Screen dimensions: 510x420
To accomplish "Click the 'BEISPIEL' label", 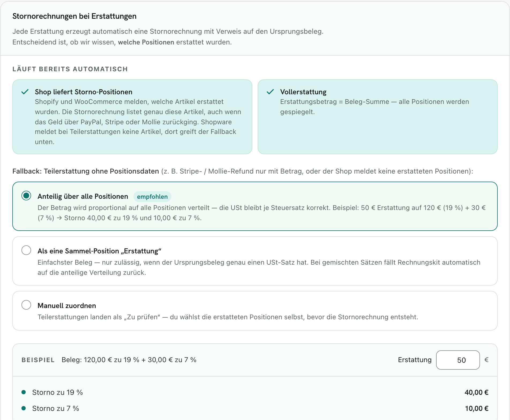I will (x=38, y=360).
